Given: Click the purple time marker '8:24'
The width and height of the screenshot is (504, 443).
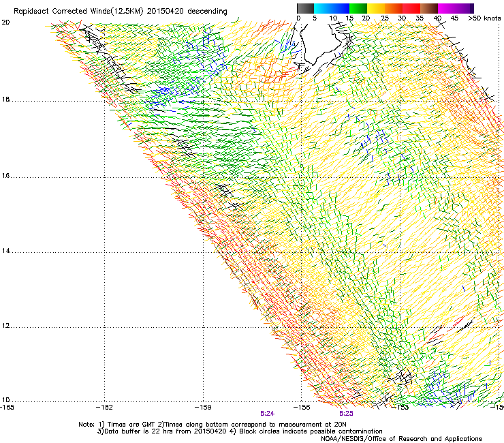Looking at the screenshot, I should pyautogui.click(x=267, y=414).
